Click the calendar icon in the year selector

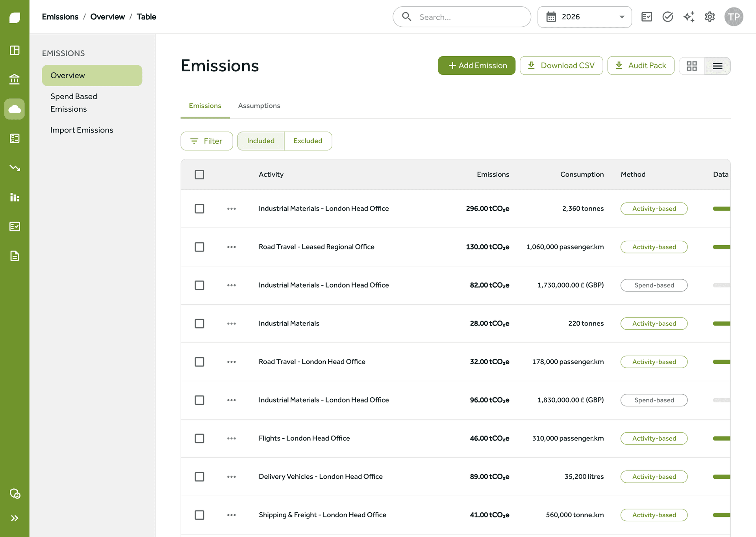(551, 17)
